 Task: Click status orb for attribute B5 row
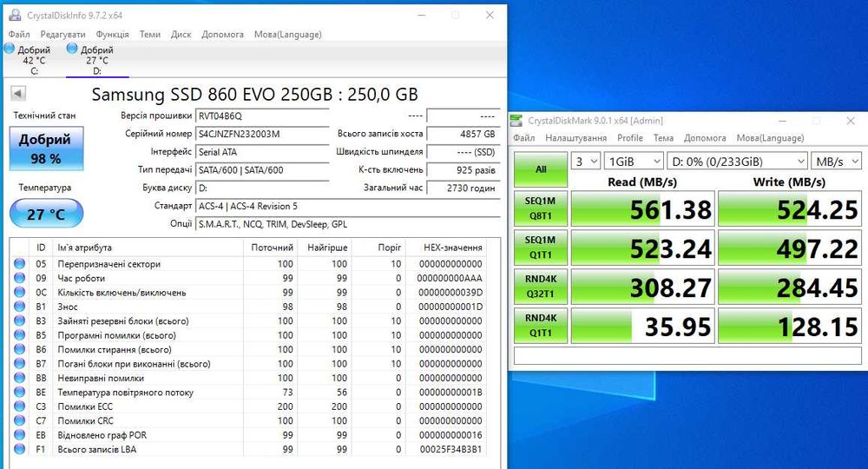point(20,335)
